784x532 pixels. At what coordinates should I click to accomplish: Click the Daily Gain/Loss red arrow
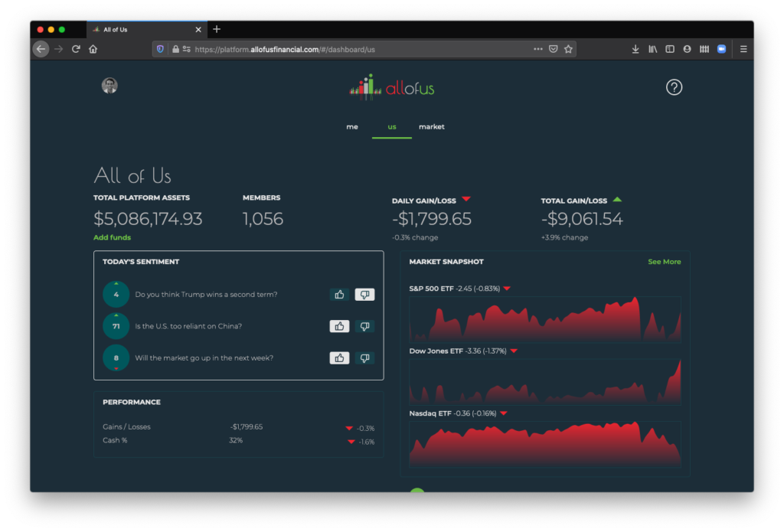tap(466, 200)
